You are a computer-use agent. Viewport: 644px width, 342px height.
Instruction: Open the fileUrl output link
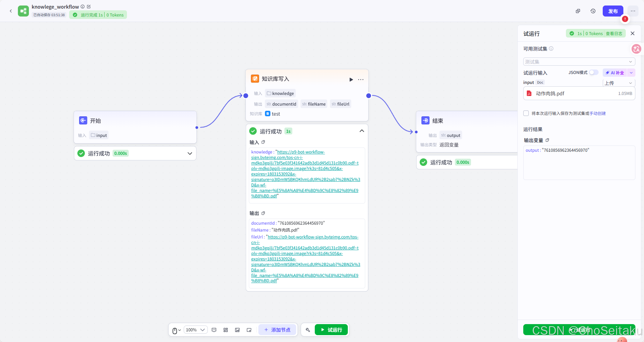pos(305,259)
